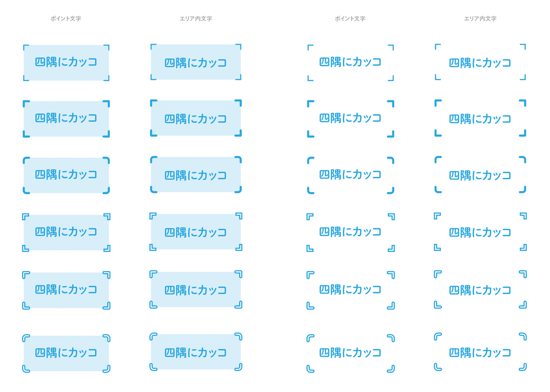Image resolution: width=550 pixels, height=392 pixels.
Task: Select thick rounded-bracket filled sample under left ポイント文字
Action: [66, 175]
